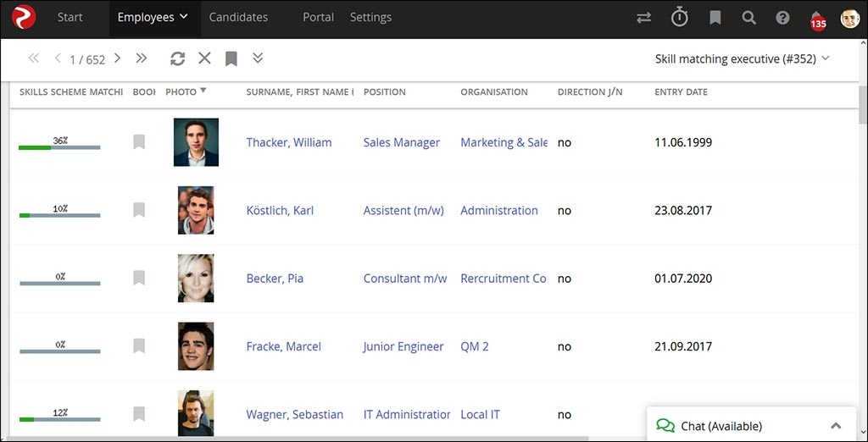Image resolution: width=868 pixels, height=442 pixels.
Task: Click the Sales Manager position link
Action: (401, 142)
